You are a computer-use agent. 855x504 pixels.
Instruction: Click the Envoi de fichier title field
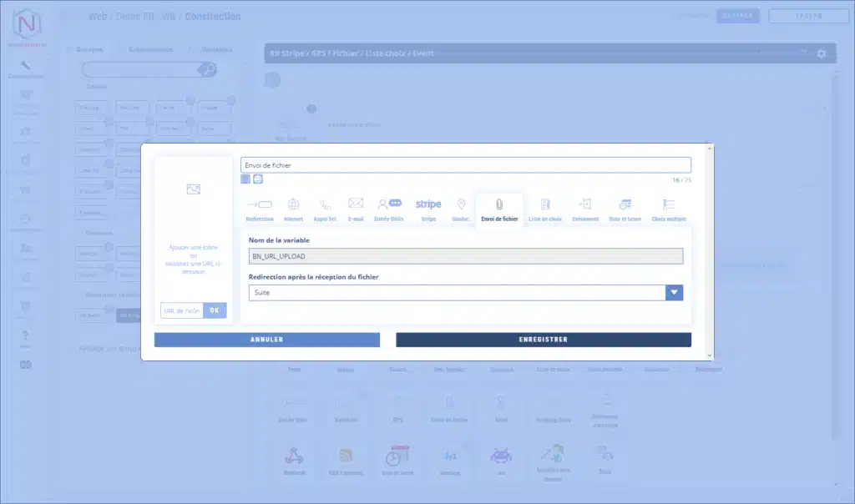coord(465,165)
